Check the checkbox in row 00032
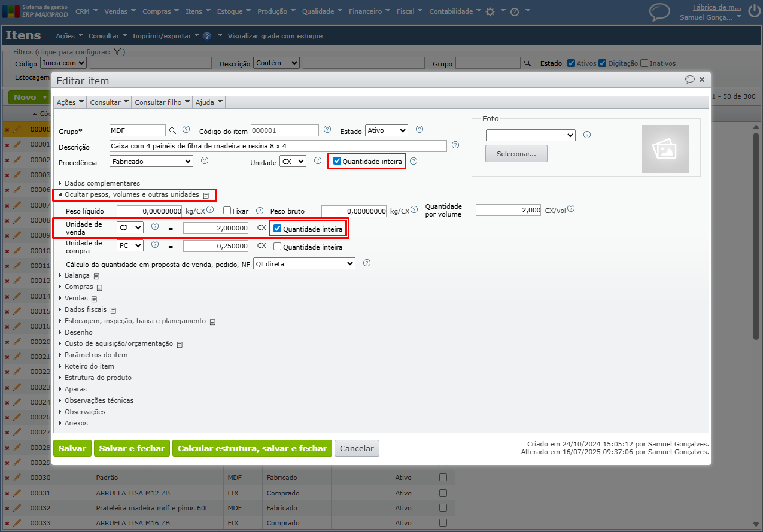This screenshot has height=532, width=763. click(443, 508)
